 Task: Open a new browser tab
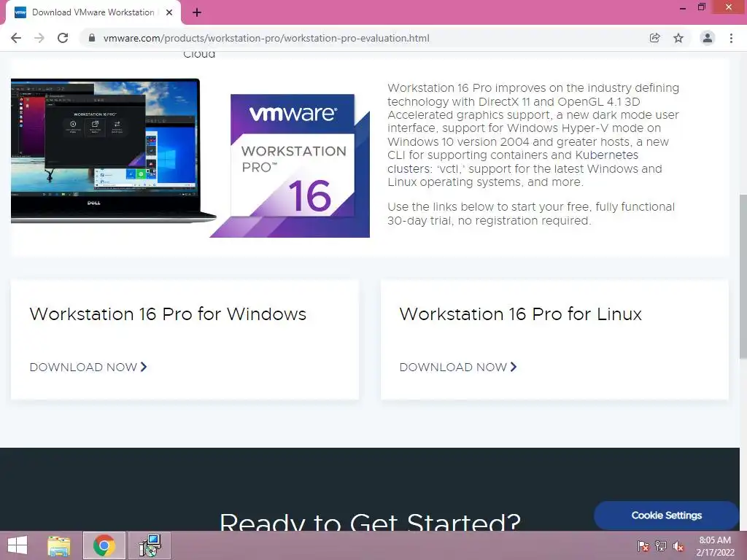coord(197,12)
